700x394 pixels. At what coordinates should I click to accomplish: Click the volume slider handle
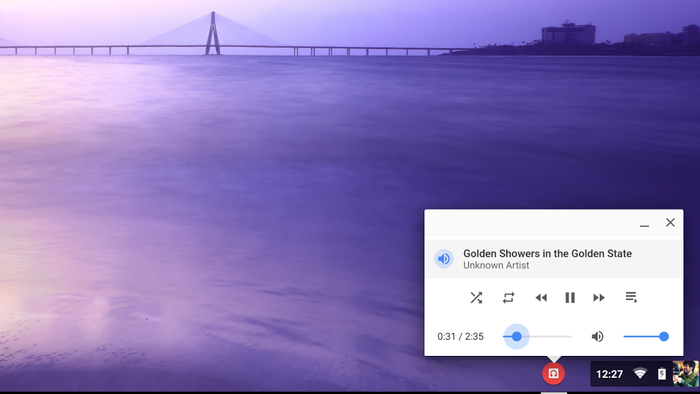[664, 336]
